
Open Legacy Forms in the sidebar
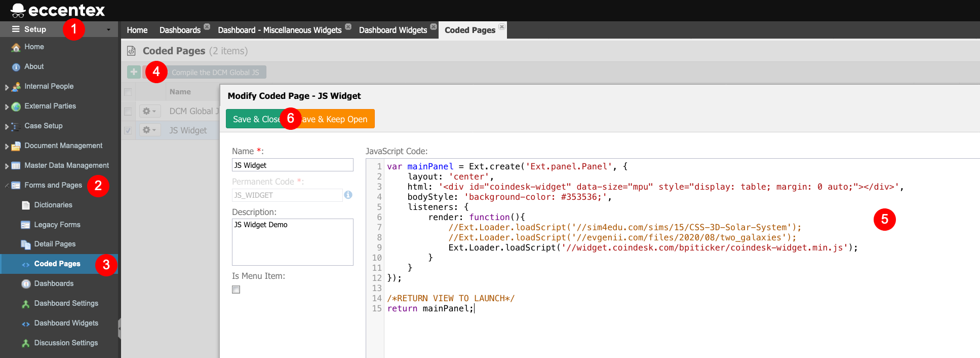(x=57, y=225)
